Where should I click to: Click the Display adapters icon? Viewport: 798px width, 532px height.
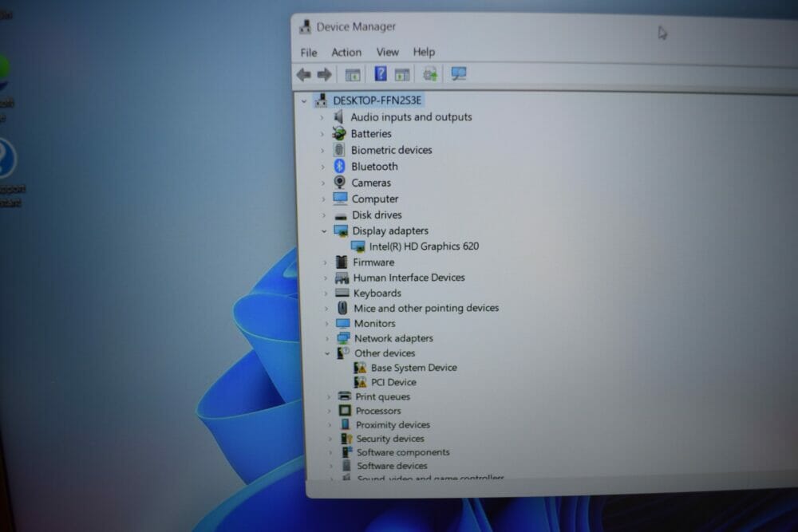[x=341, y=231]
